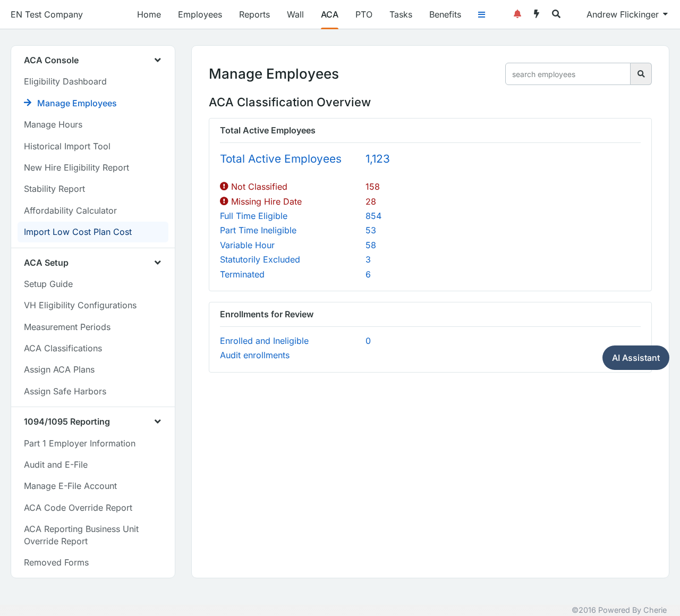Viewport: 680px width, 616px height.
Task: Focus the search employees field
Action: [567, 74]
